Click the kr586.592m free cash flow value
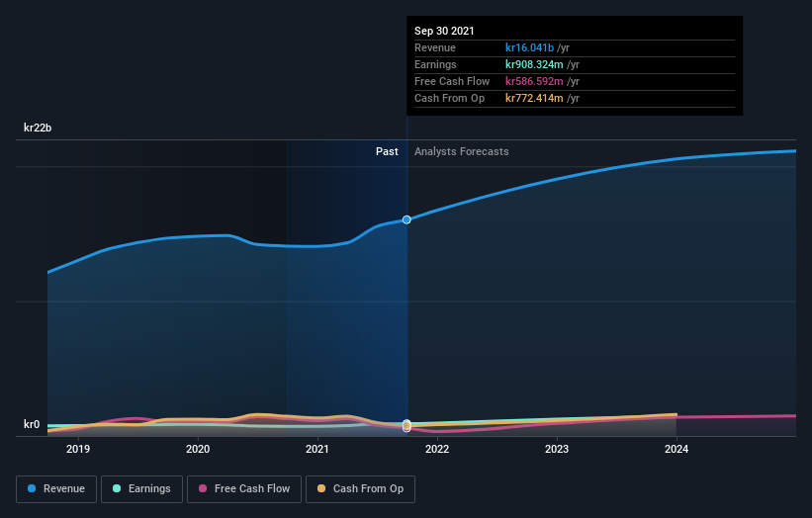The width and height of the screenshot is (812, 518). pyautogui.click(x=534, y=81)
